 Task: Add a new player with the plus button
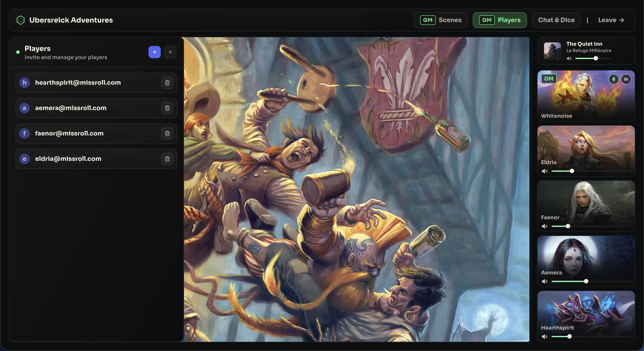154,52
